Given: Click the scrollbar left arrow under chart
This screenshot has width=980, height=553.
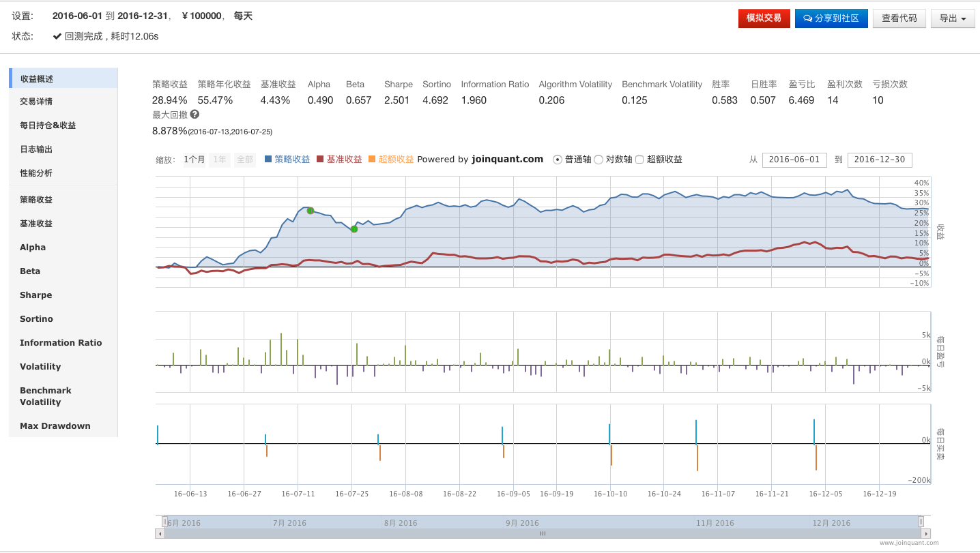Looking at the screenshot, I should 160,533.
